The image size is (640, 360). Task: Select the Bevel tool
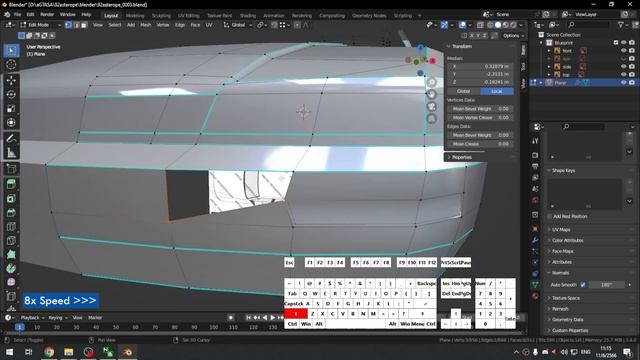point(11,212)
